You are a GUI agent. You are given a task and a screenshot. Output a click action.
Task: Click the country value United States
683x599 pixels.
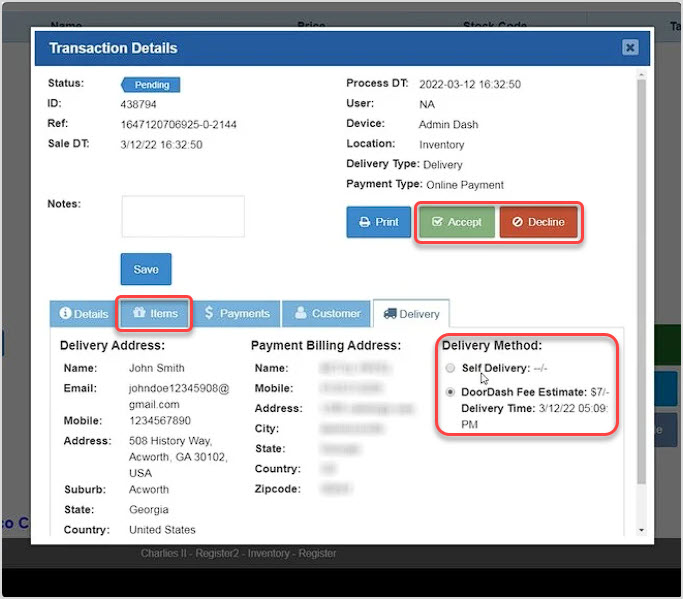[162, 530]
